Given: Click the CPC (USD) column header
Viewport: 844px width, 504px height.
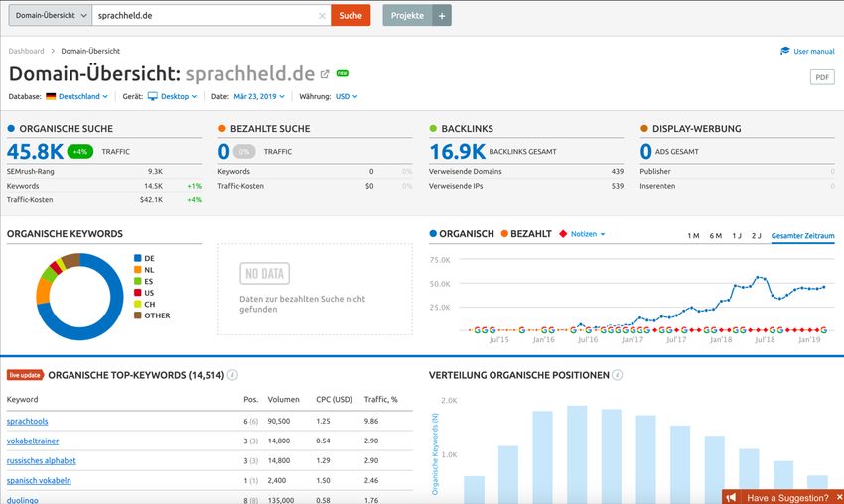Looking at the screenshot, I should tap(334, 399).
